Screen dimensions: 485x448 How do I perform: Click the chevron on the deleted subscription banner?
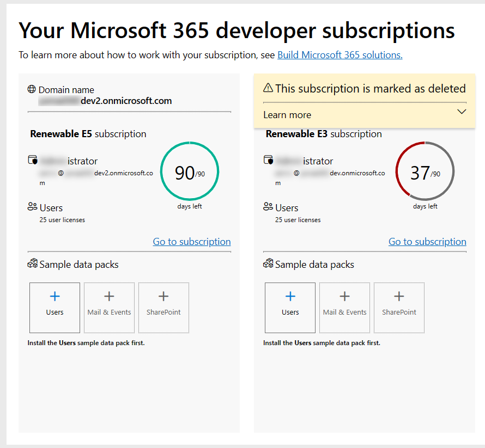coord(461,111)
